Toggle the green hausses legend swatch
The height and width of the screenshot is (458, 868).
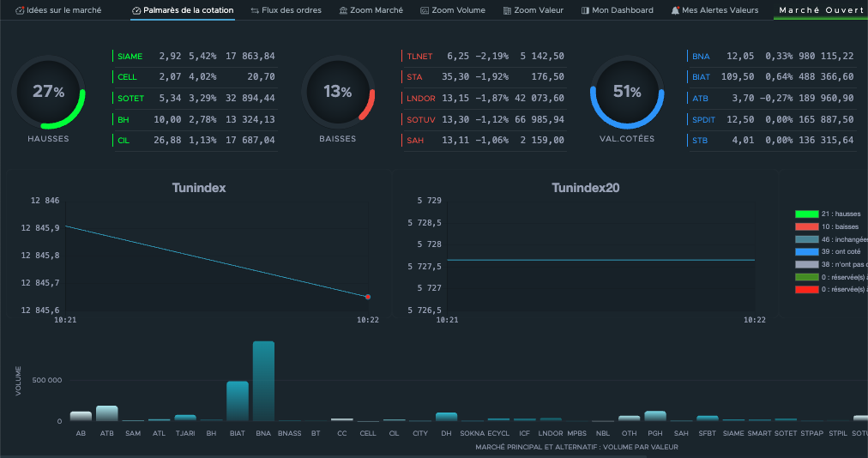806,214
